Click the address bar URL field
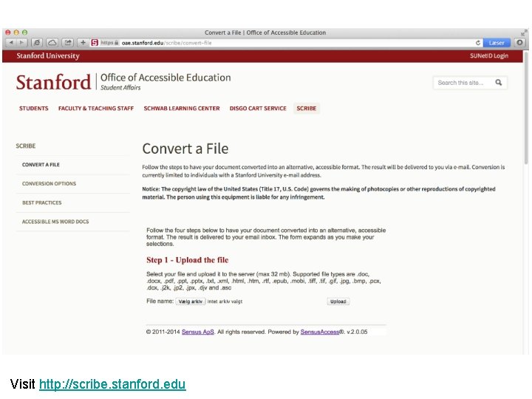The image size is (532, 399). click(x=285, y=43)
